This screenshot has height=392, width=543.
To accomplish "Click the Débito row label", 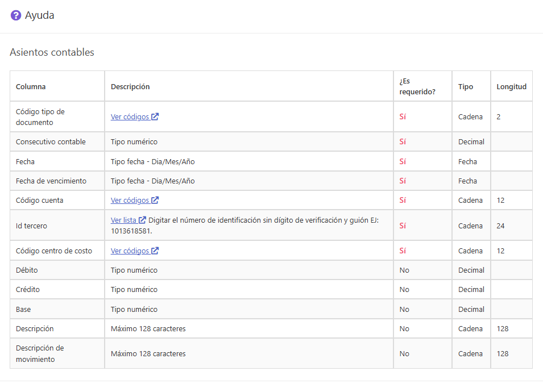I will 27,270.
